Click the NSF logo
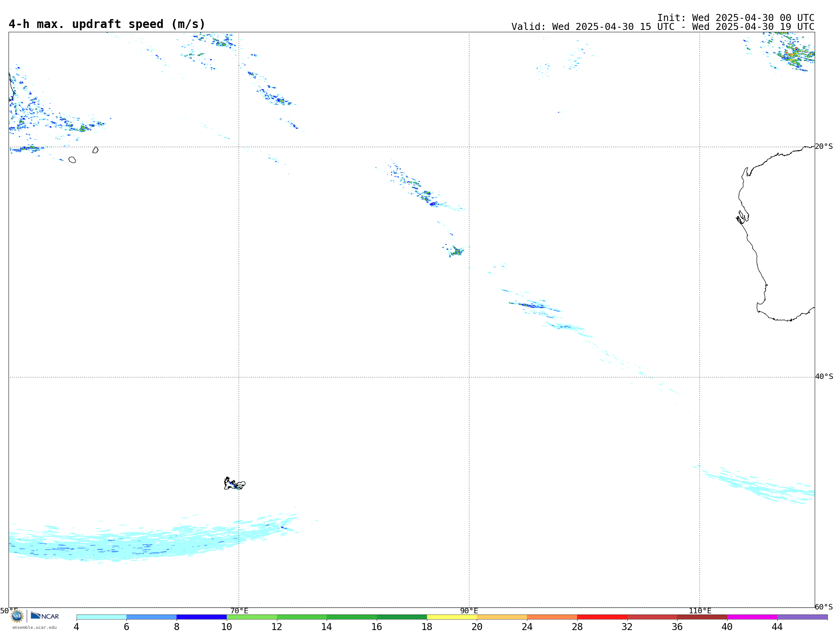 (17, 616)
